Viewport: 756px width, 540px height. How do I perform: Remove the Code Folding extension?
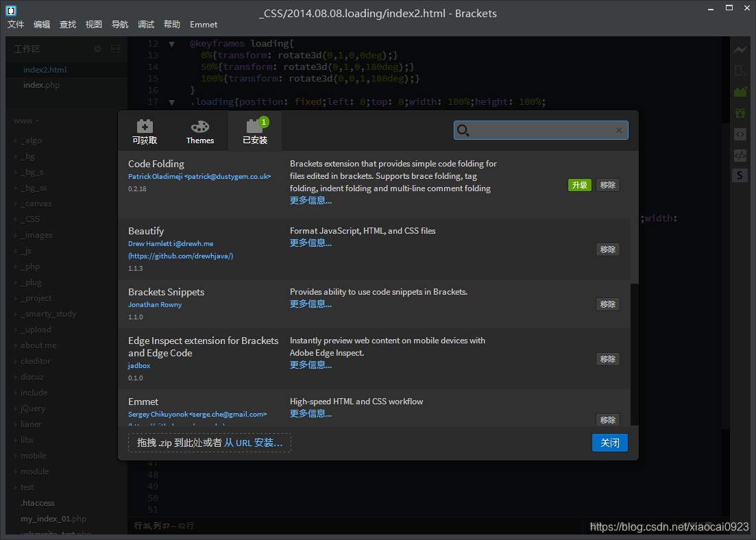pos(607,185)
